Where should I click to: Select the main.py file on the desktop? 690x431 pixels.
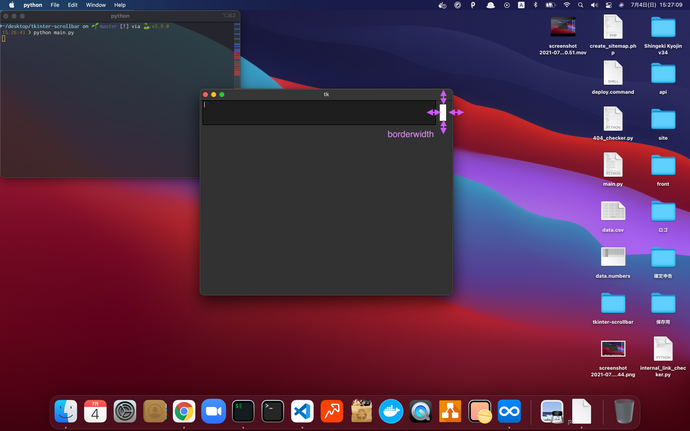coord(613,169)
